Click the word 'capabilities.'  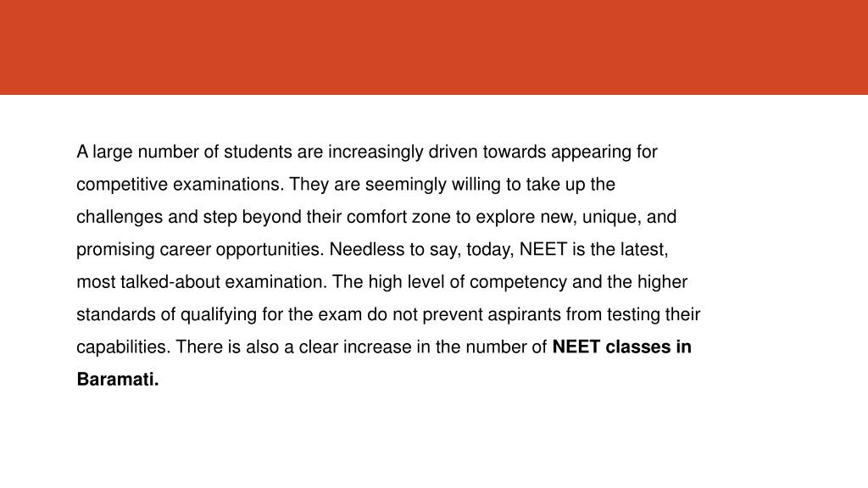tap(124, 347)
